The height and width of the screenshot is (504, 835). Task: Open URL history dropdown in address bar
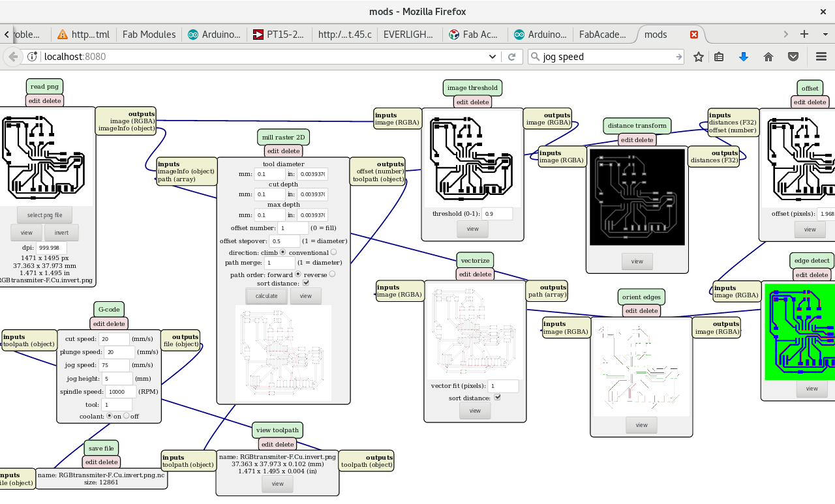(493, 57)
